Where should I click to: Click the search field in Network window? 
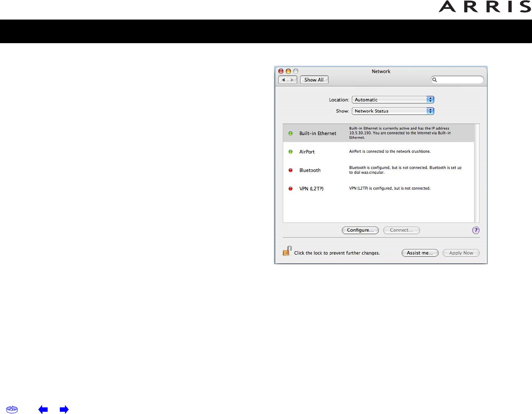[x=457, y=80]
